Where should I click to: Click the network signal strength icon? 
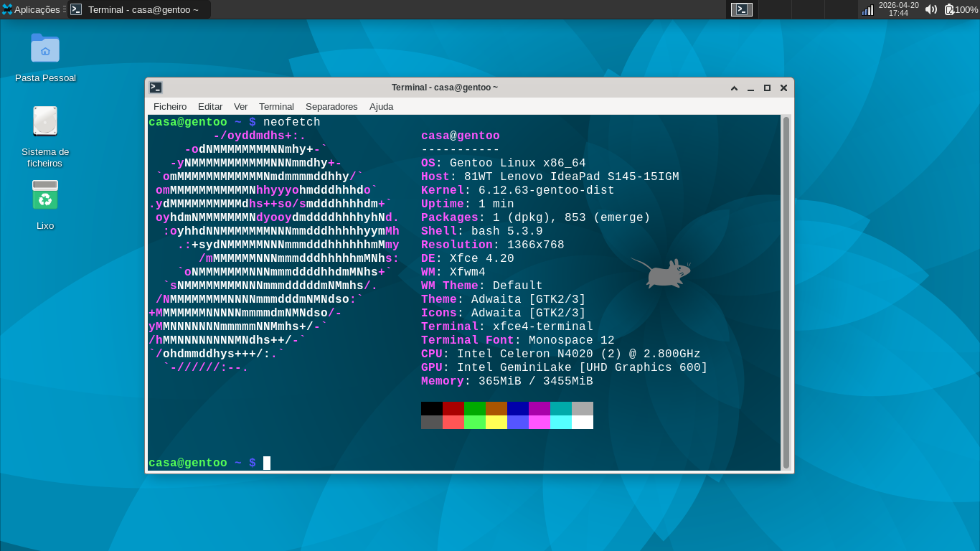(x=867, y=9)
